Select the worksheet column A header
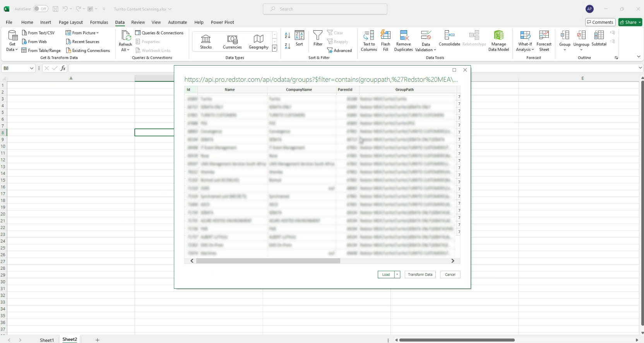This screenshot has width=644, height=343. coord(71,78)
